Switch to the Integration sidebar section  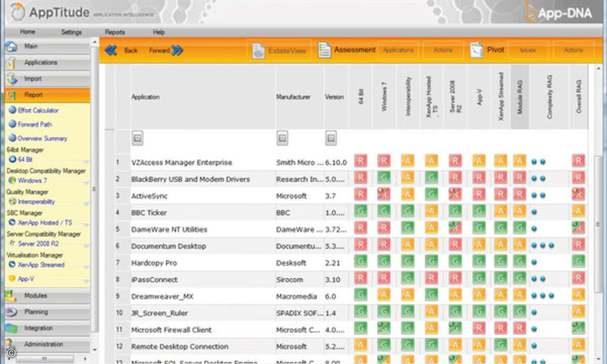48,328
